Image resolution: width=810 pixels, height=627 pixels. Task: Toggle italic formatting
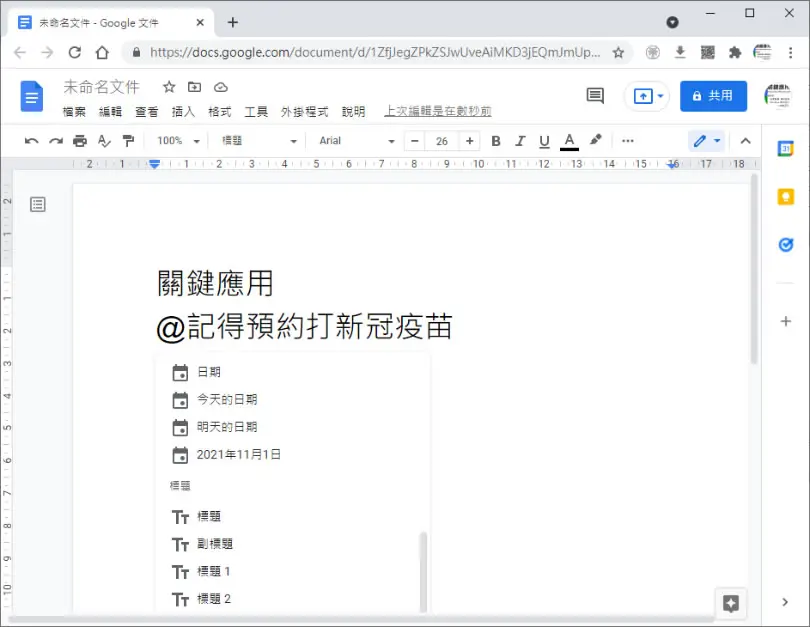(520, 140)
